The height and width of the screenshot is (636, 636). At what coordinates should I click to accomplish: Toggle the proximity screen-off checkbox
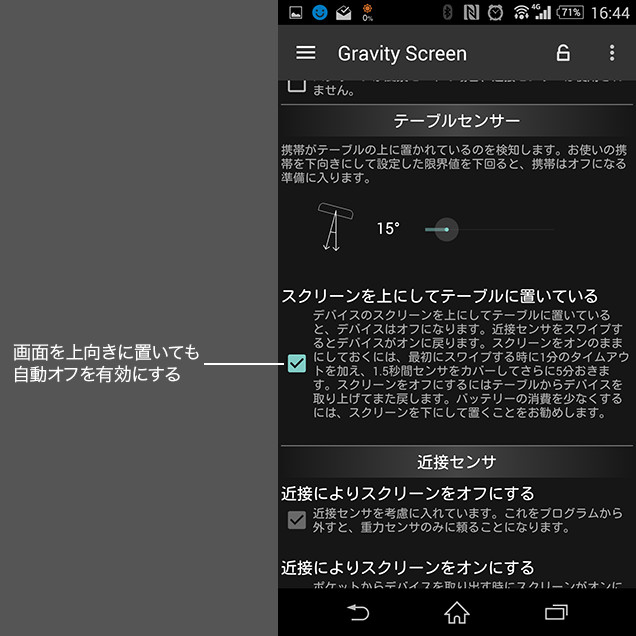(x=297, y=520)
